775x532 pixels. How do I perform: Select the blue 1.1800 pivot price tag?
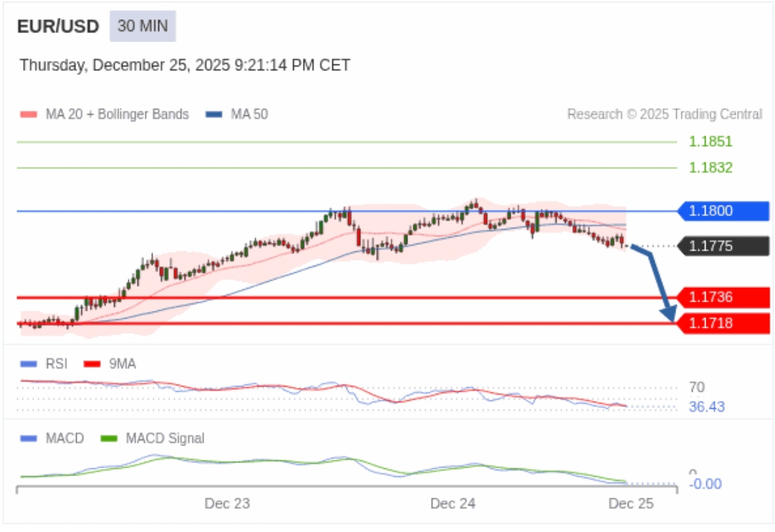click(723, 211)
